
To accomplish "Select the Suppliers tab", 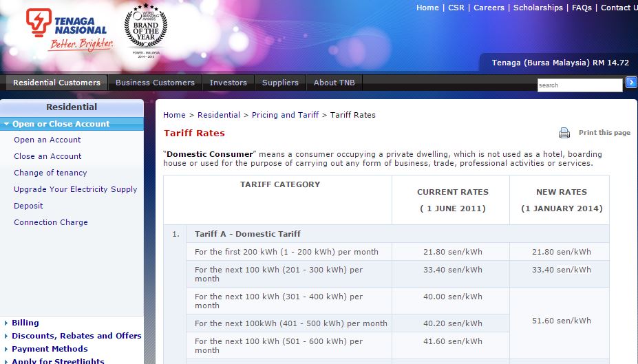I will pos(280,83).
